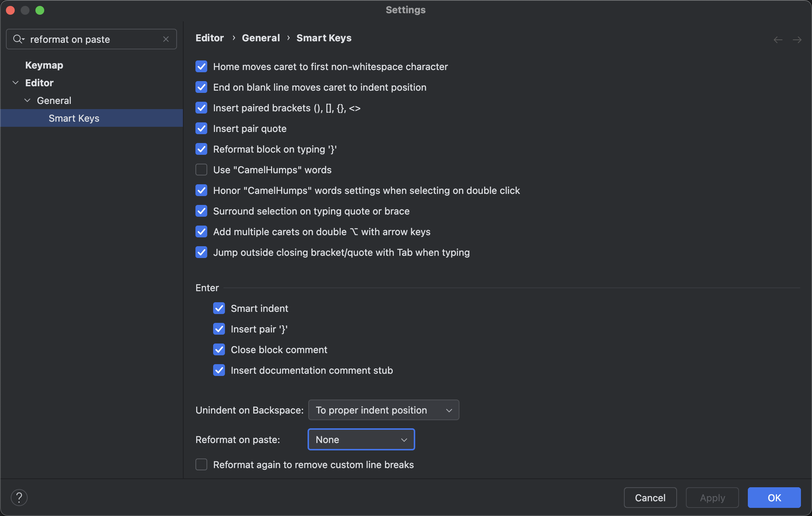Click the search options magnifier icon

point(18,39)
